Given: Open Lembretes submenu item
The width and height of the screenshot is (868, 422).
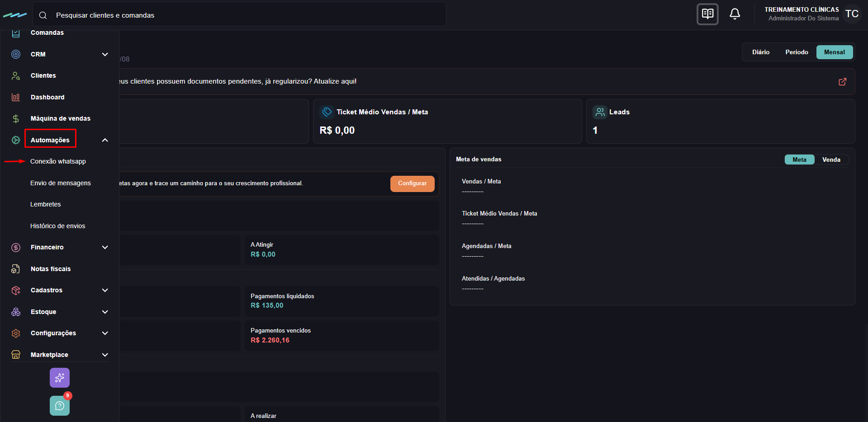Looking at the screenshot, I should (46, 204).
